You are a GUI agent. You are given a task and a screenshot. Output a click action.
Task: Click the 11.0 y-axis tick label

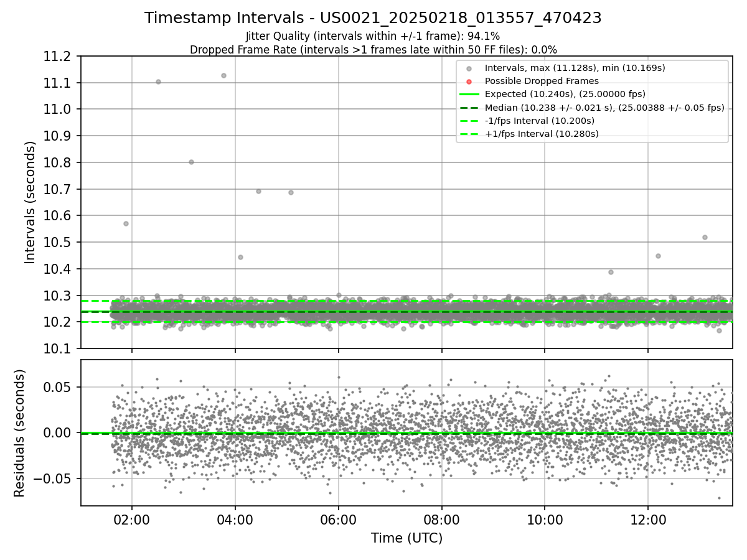point(59,110)
